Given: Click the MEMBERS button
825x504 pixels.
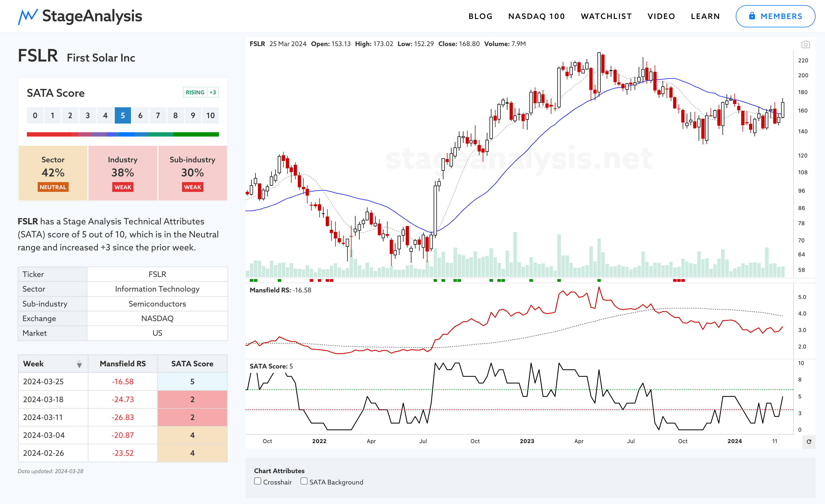Looking at the screenshot, I should point(775,16).
